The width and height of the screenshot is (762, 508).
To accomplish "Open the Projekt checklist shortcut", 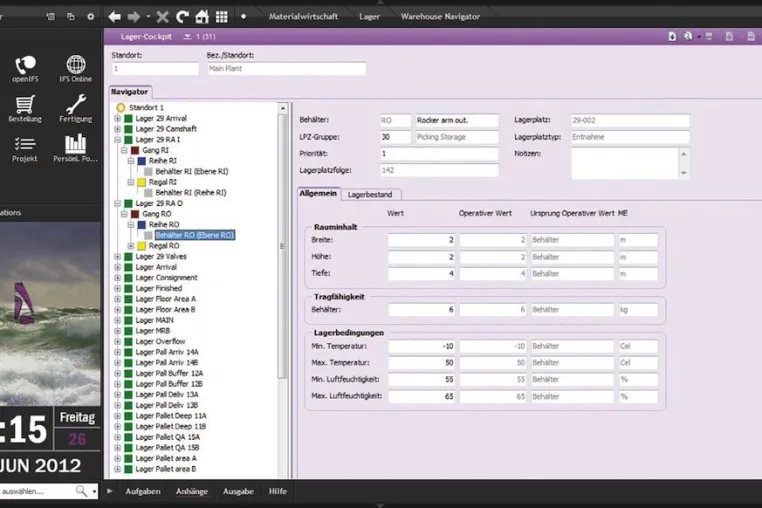I will tap(25, 149).
